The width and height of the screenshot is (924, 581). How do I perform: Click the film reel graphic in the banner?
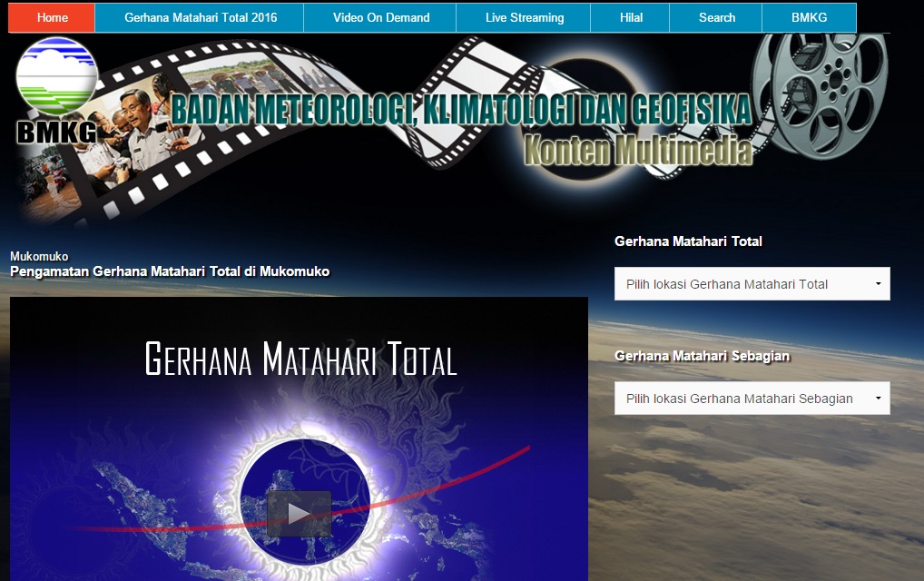pyautogui.click(x=822, y=94)
